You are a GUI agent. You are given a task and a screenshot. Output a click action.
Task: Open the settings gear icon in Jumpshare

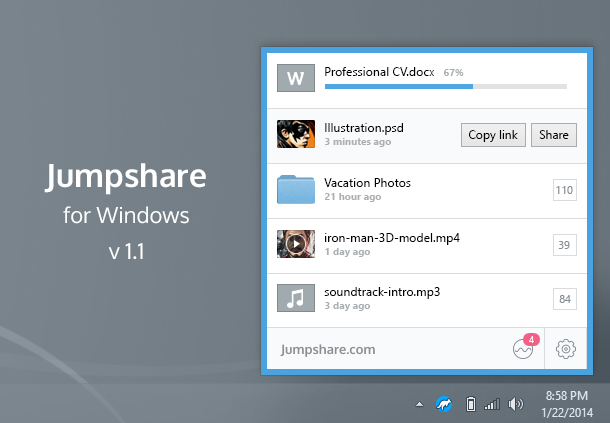coord(566,349)
